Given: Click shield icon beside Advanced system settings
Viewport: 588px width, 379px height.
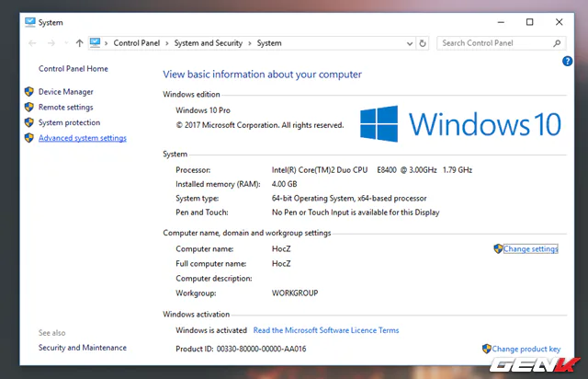Looking at the screenshot, I should [29, 138].
